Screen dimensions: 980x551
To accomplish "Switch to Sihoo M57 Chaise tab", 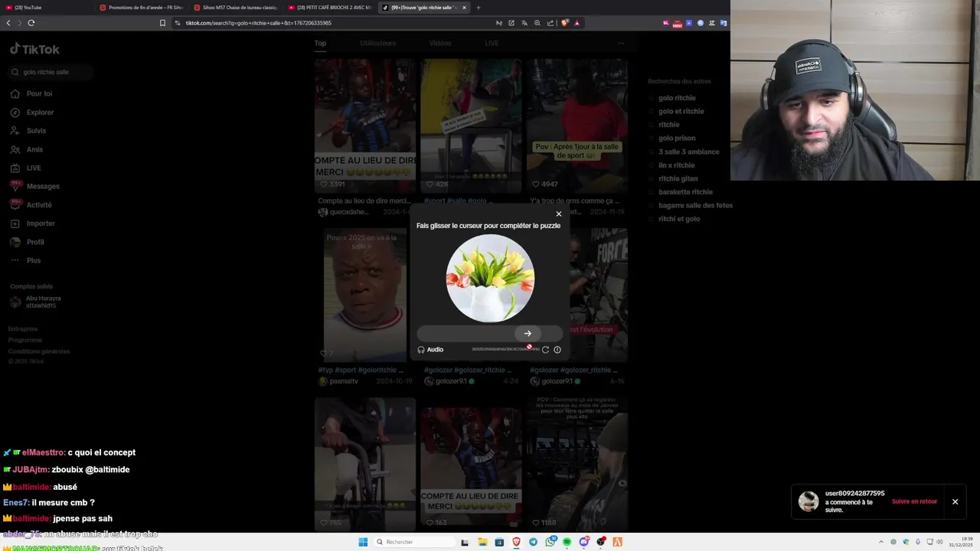I will pyautogui.click(x=236, y=8).
